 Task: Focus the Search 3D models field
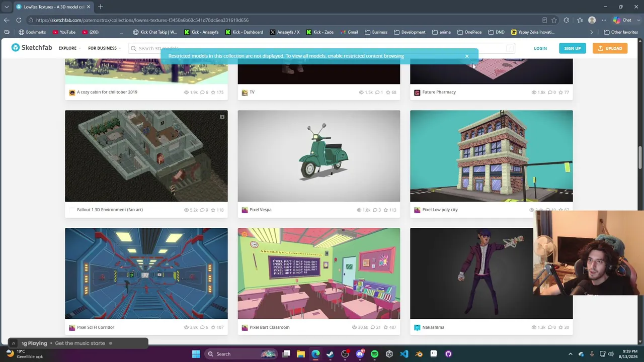[322, 48]
